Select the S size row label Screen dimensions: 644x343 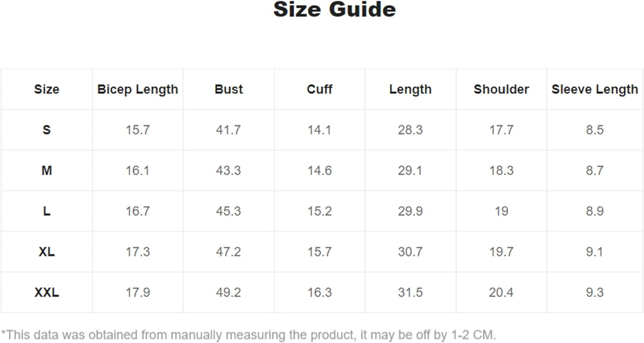click(x=46, y=130)
